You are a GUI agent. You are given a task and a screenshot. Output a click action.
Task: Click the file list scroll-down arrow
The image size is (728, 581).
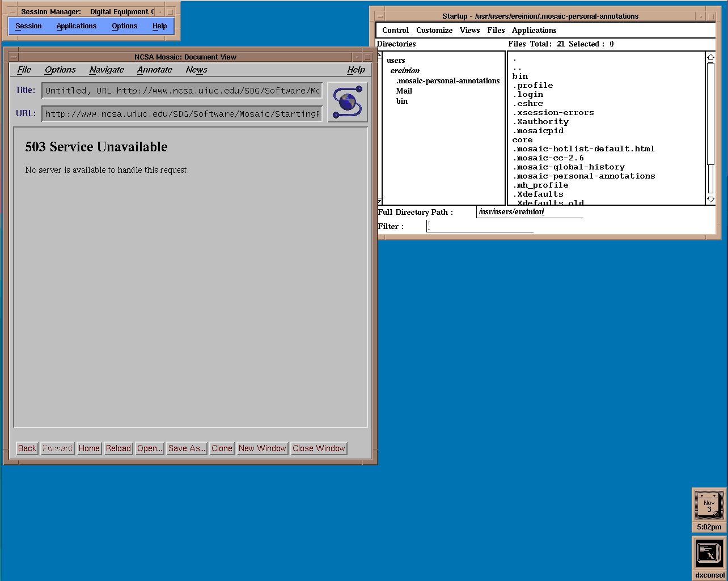[x=710, y=200]
